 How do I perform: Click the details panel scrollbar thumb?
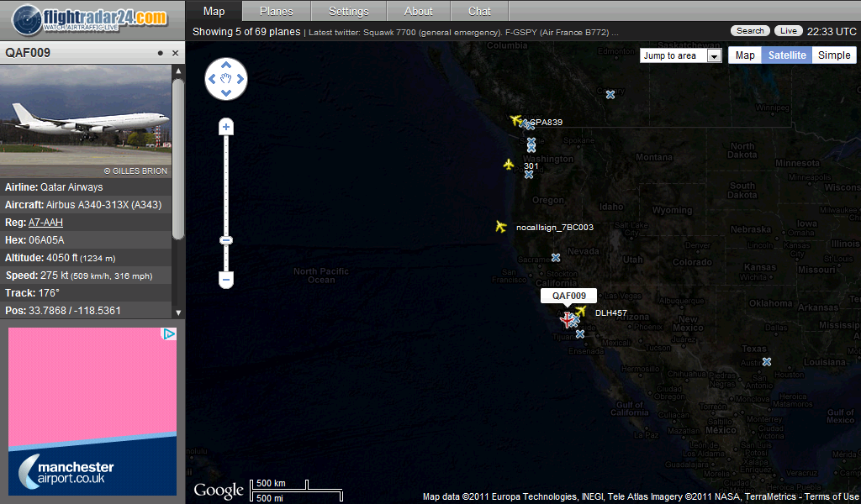[178, 159]
